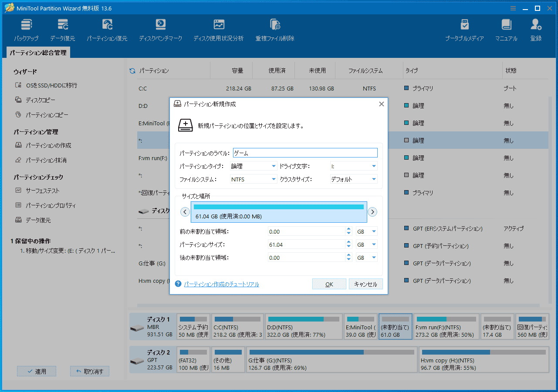558x392 pixels.
Task: Click the 前の未割り当て領域 stepper arrows
Action: [x=348, y=231]
